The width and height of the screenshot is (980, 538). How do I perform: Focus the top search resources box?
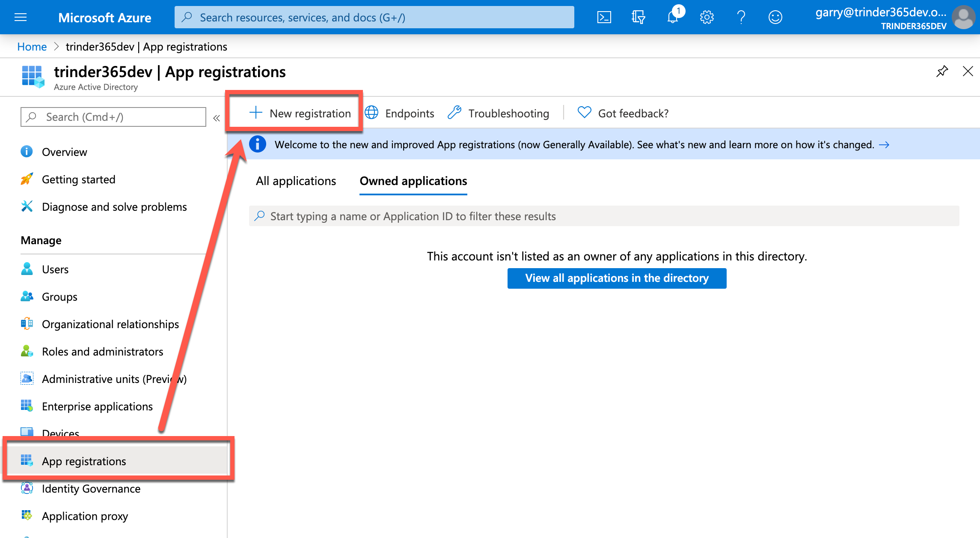pos(374,17)
